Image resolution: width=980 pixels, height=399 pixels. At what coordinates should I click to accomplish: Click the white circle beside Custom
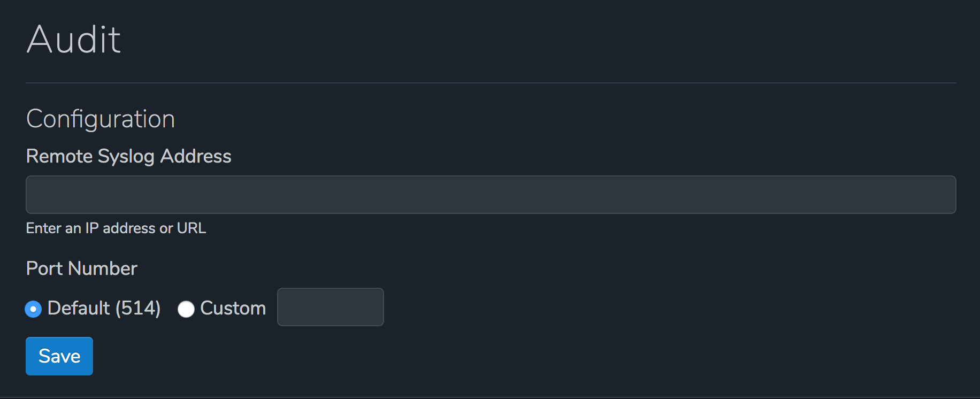pyautogui.click(x=186, y=309)
